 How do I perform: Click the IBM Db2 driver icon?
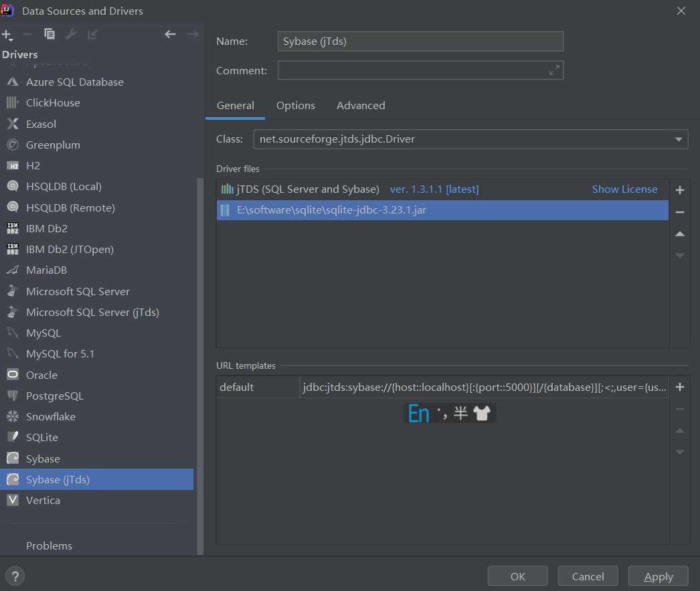13,228
